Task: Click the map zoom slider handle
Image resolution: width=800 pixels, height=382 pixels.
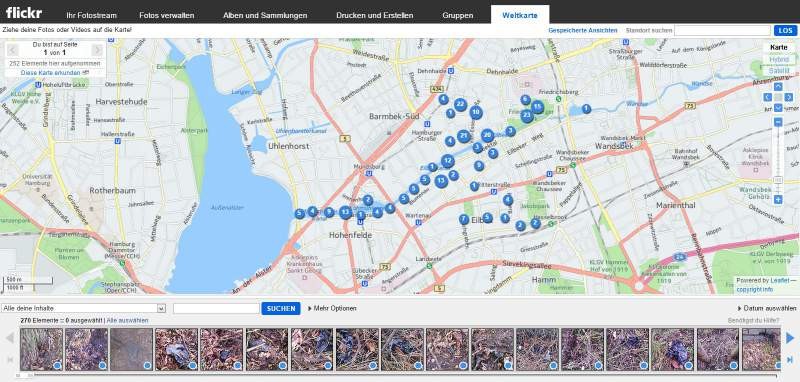Action: [x=778, y=180]
